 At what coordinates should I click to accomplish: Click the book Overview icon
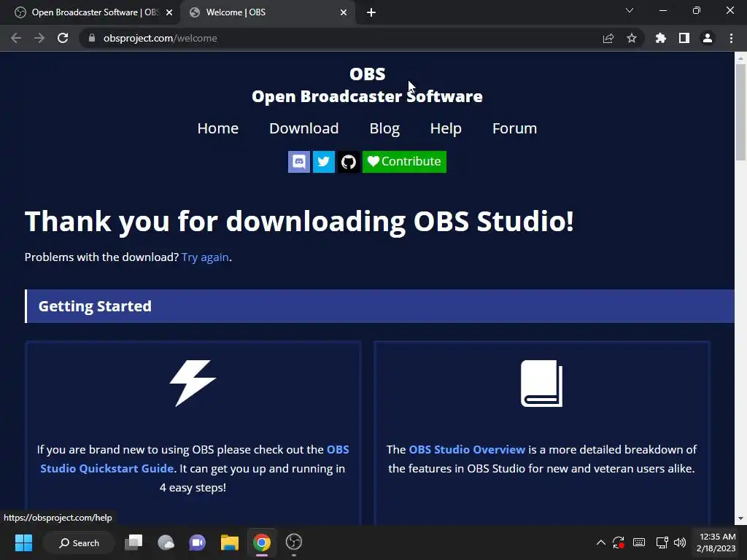[x=542, y=384]
